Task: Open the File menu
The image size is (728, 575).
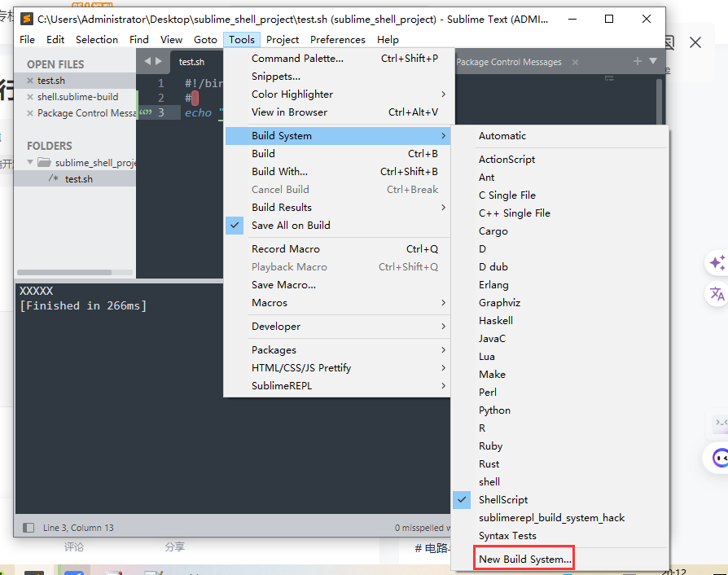Action: (27, 40)
